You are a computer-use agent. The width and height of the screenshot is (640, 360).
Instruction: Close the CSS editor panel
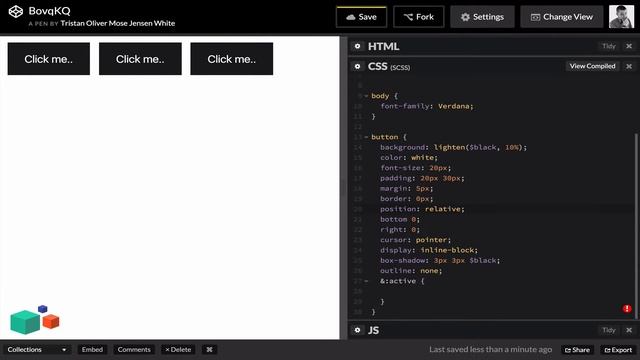[629, 66]
